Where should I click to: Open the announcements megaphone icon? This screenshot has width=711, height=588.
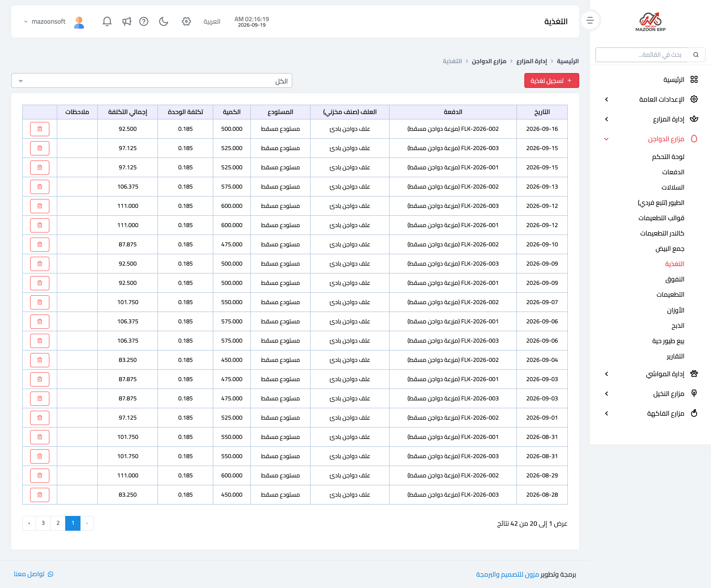[127, 21]
